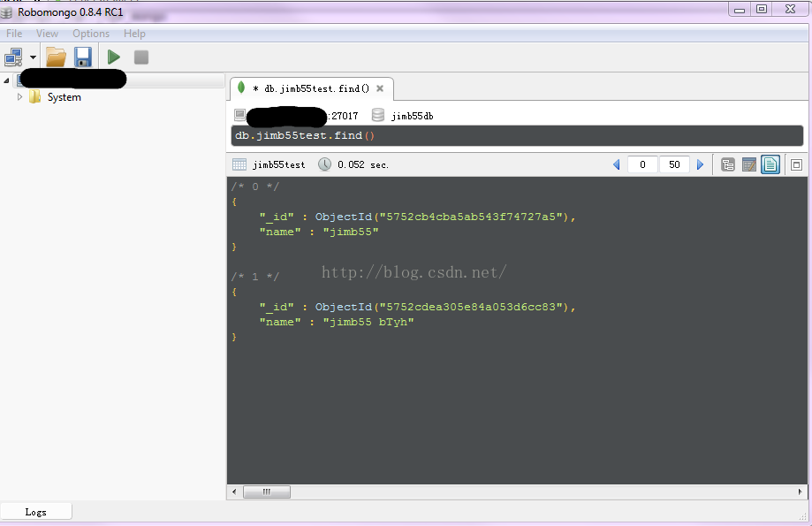Collapse the server connection tree node
This screenshot has width=812, height=526.
[6, 80]
